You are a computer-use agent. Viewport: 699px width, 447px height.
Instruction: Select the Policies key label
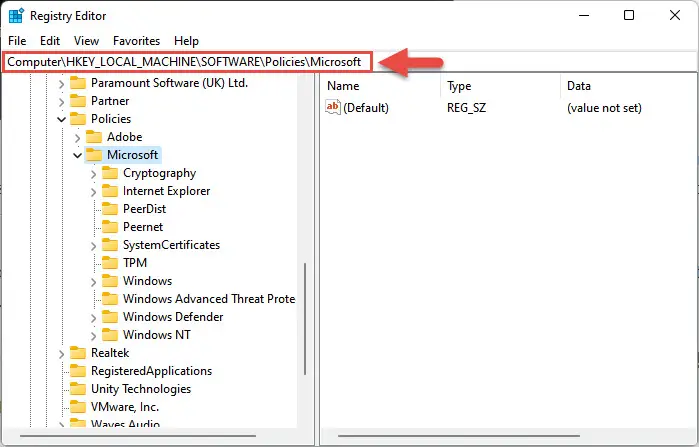click(111, 119)
